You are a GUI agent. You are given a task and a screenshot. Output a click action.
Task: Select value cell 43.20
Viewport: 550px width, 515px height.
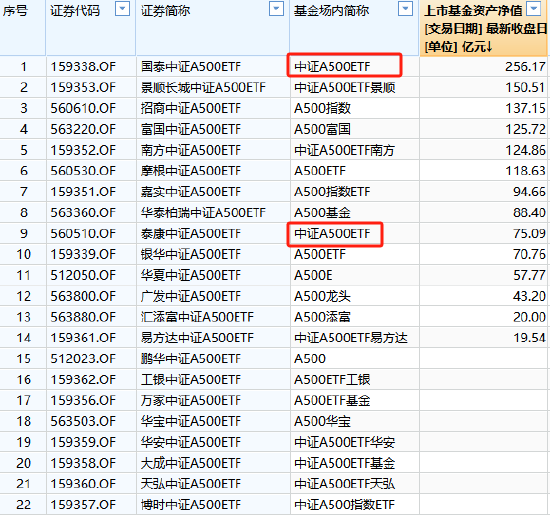[484, 296]
